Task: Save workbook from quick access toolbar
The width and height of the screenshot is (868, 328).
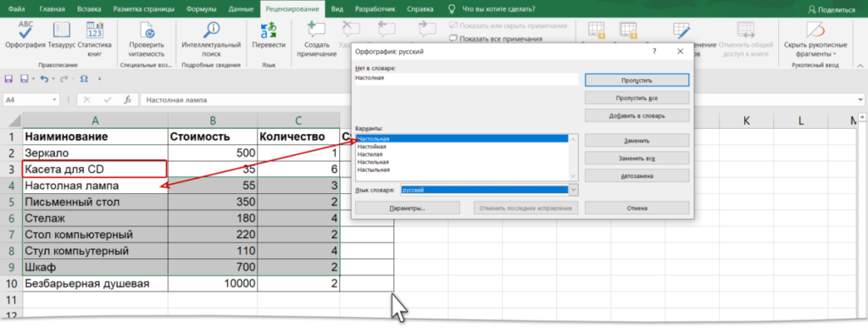Action: 8,79
